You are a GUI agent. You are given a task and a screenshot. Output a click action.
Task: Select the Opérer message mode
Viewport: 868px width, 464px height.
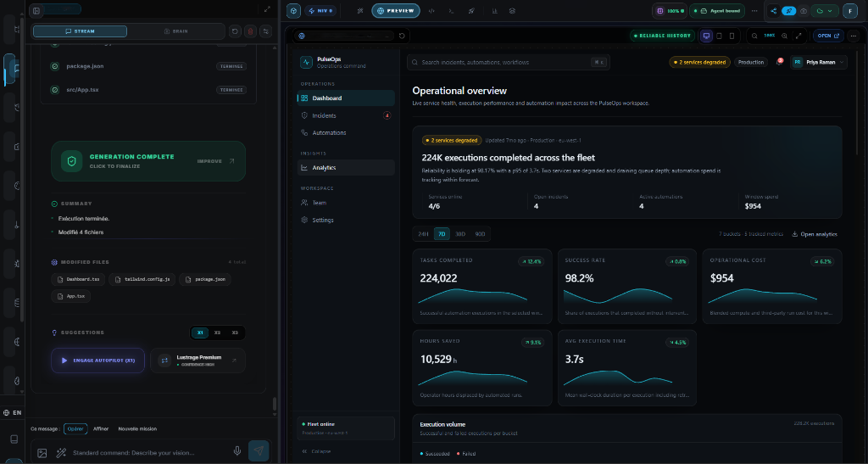coord(75,428)
